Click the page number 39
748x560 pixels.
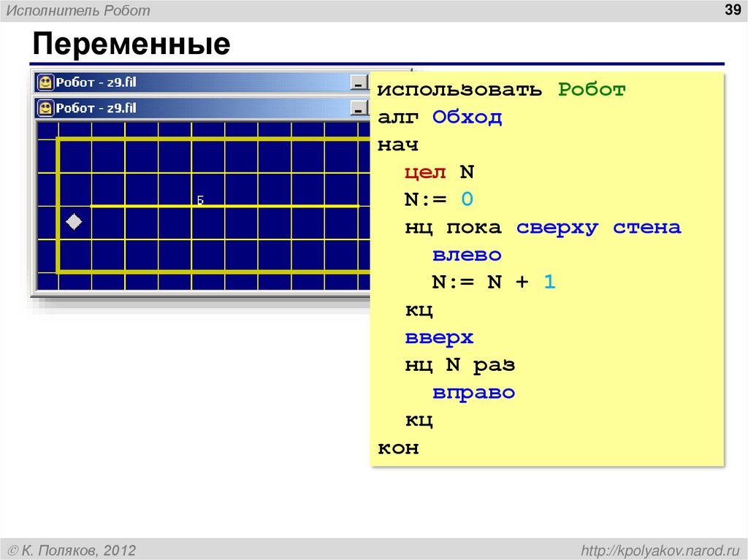(x=733, y=10)
